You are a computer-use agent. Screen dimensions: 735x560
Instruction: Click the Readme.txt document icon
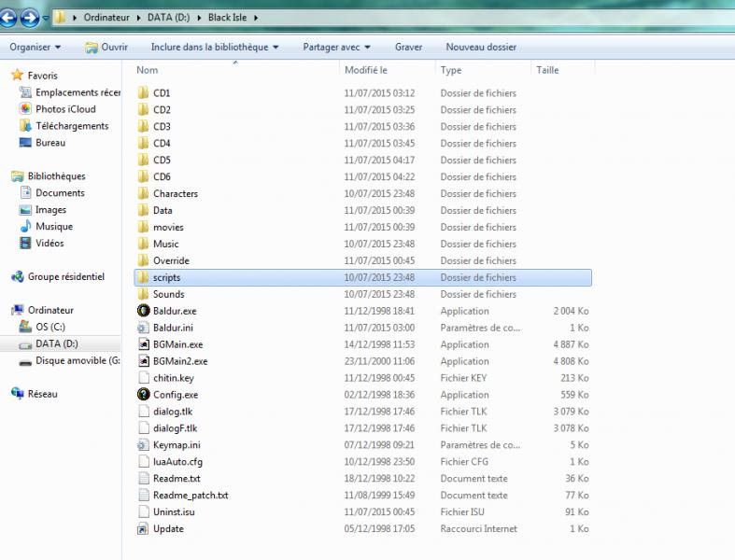(x=144, y=479)
